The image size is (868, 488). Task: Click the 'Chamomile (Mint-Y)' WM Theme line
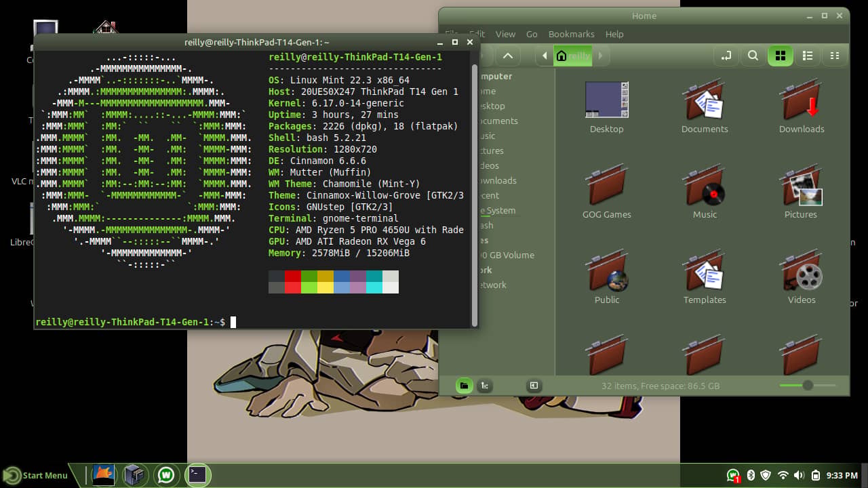344,184
